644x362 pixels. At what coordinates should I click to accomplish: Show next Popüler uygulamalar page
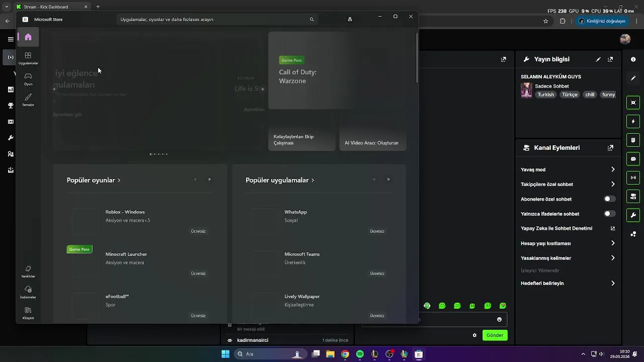[x=388, y=179]
